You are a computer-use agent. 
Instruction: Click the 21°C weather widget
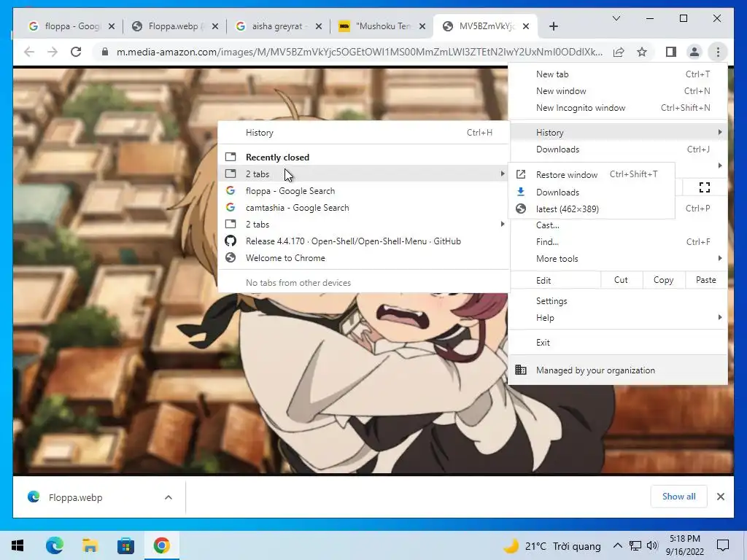click(553, 545)
